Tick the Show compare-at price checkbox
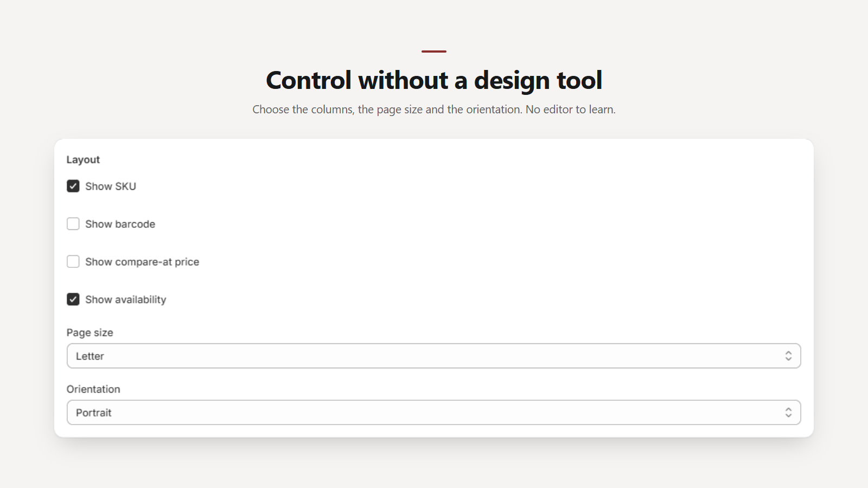868x488 pixels. pos(73,262)
